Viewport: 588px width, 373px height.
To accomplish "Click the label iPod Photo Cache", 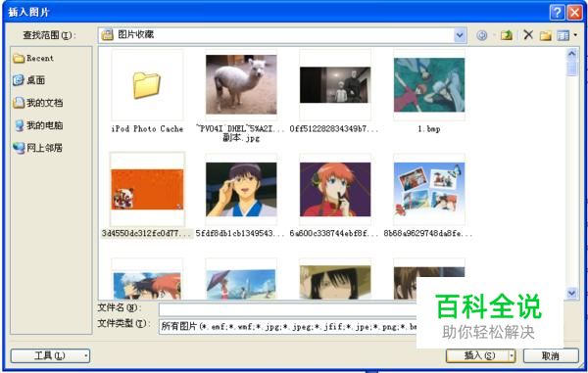I will pyautogui.click(x=147, y=129).
